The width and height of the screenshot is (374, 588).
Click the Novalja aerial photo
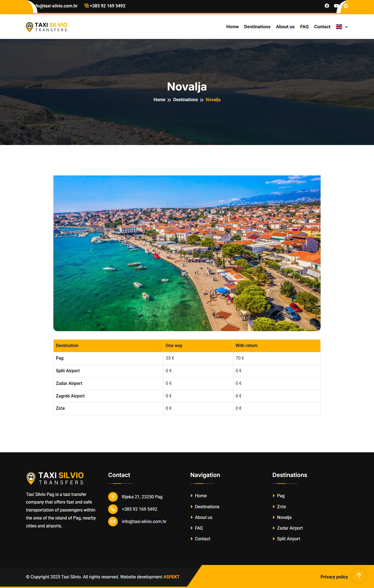click(187, 253)
